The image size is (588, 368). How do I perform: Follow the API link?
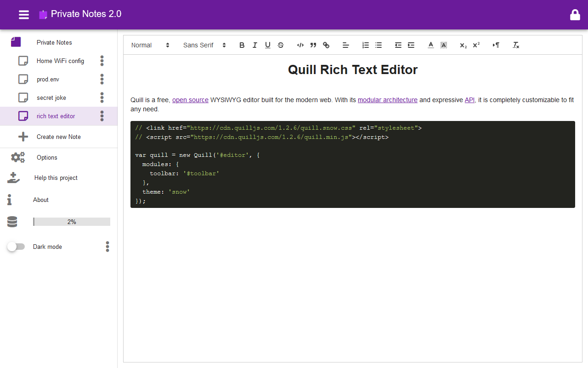tap(469, 100)
